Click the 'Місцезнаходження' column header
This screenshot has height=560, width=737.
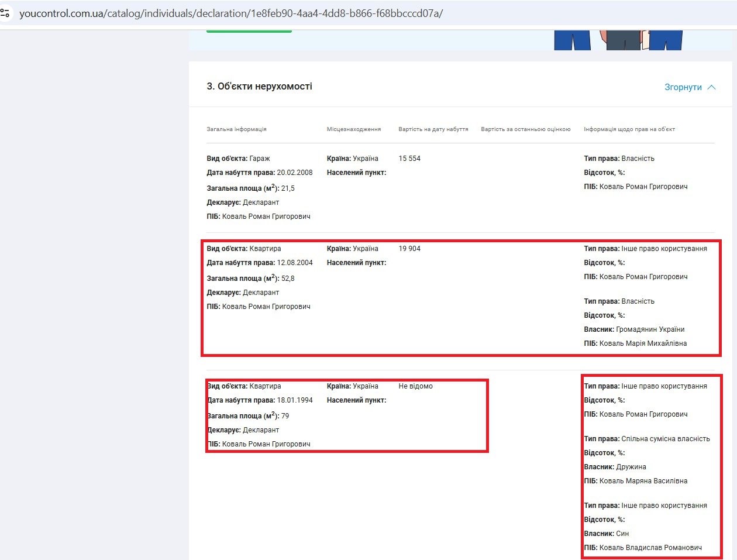pyautogui.click(x=354, y=129)
